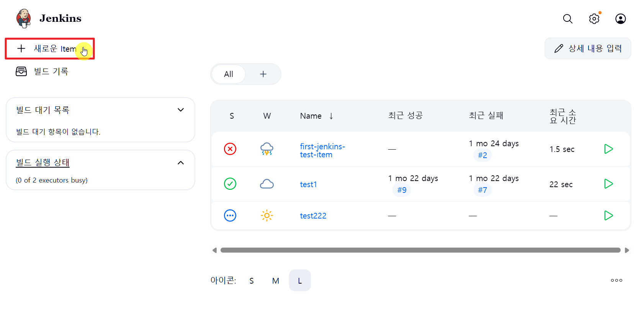Collapse the 빌드 실행 상태 panel
Screen dimensions: 644x310
tap(181, 163)
